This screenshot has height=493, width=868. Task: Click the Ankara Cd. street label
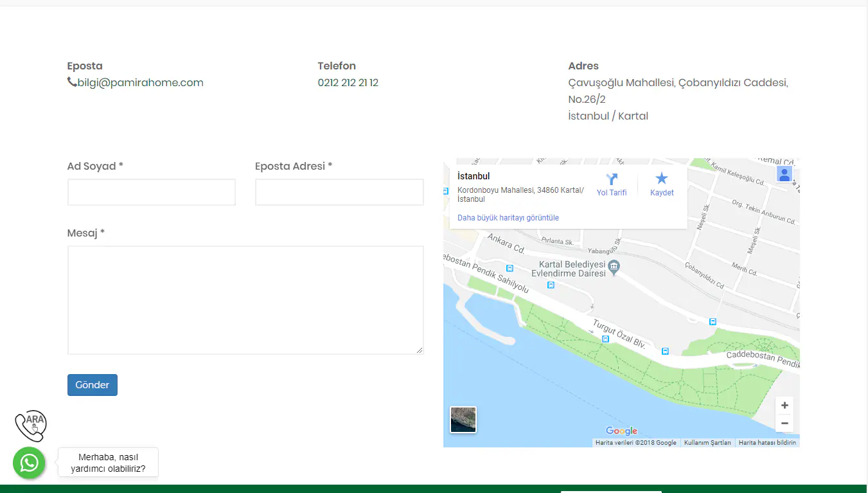[x=506, y=244]
